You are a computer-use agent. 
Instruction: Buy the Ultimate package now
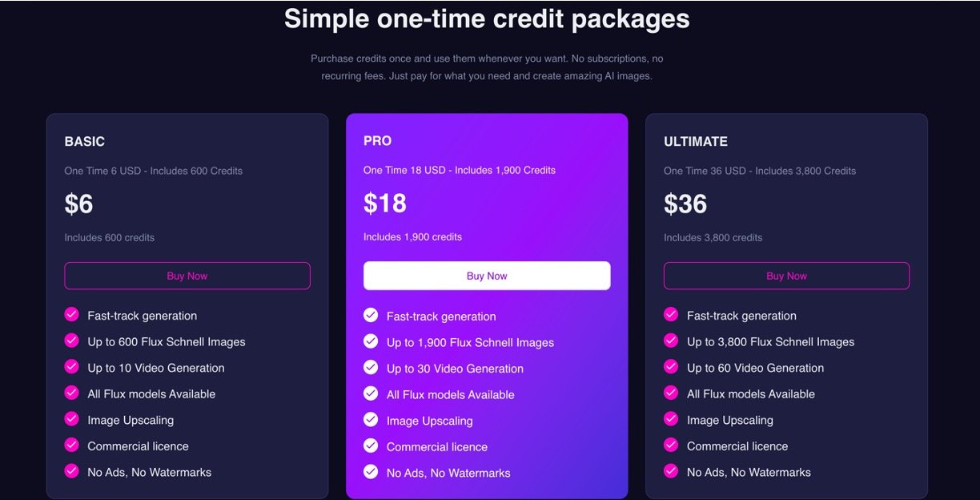point(786,276)
